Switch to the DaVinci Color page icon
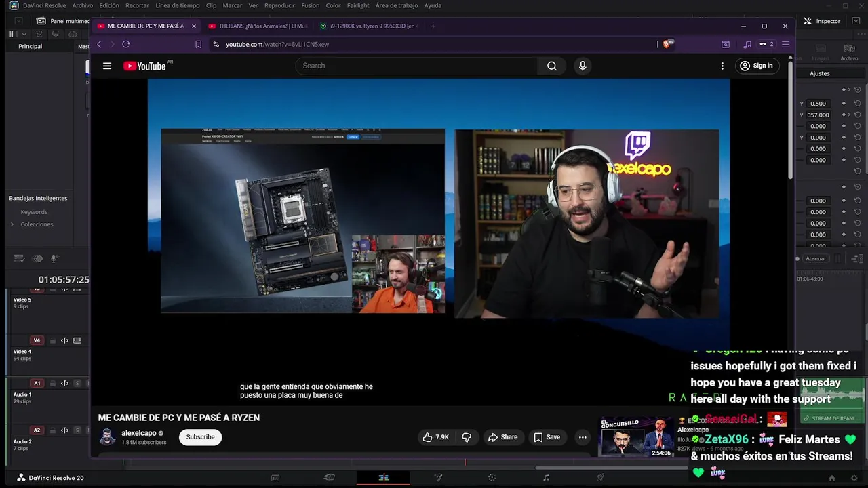Viewport: 868px width, 488px height. (492, 478)
